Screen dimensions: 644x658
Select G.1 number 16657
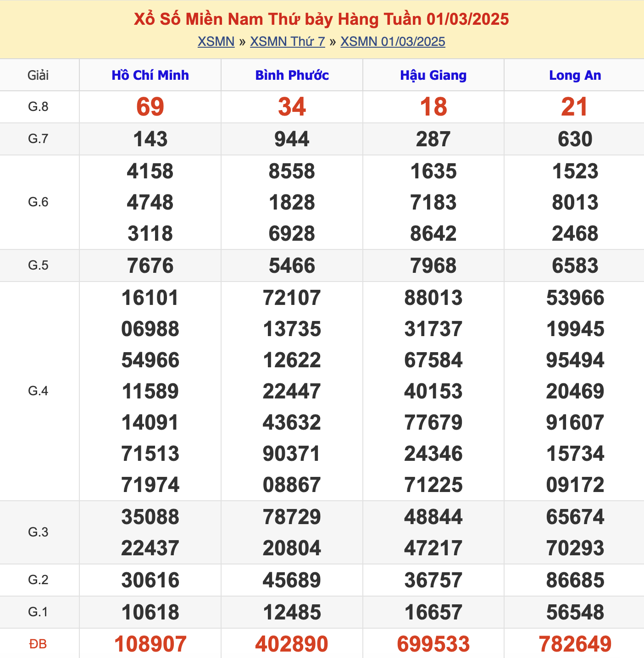click(x=433, y=613)
